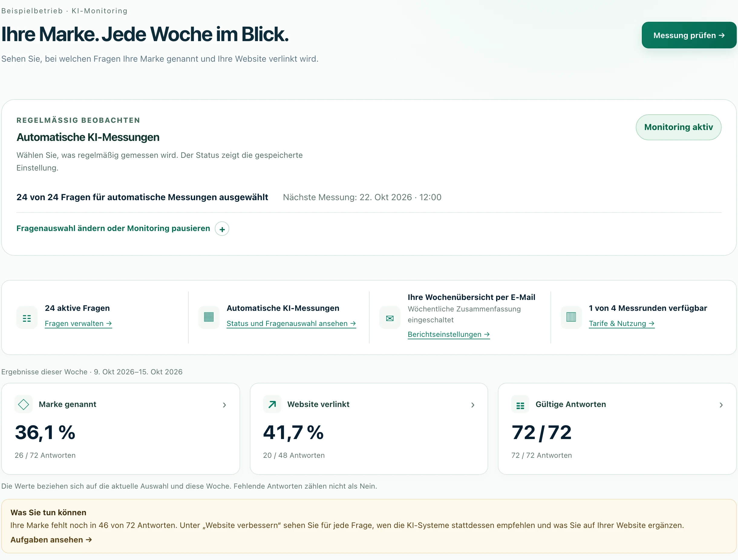
Task: Click the 24 aktive Fragen heading
Action: pos(77,308)
